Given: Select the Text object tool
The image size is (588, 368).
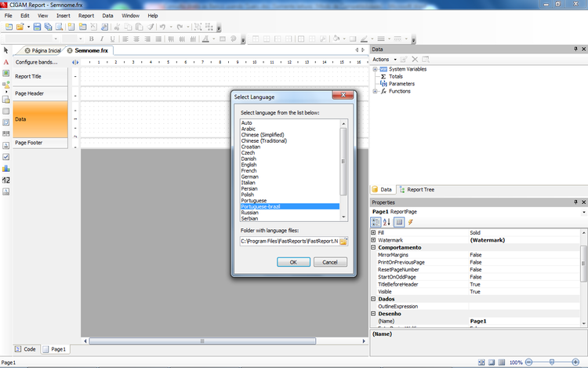Looking at the screenshot, I should click(x=6, y=62).
